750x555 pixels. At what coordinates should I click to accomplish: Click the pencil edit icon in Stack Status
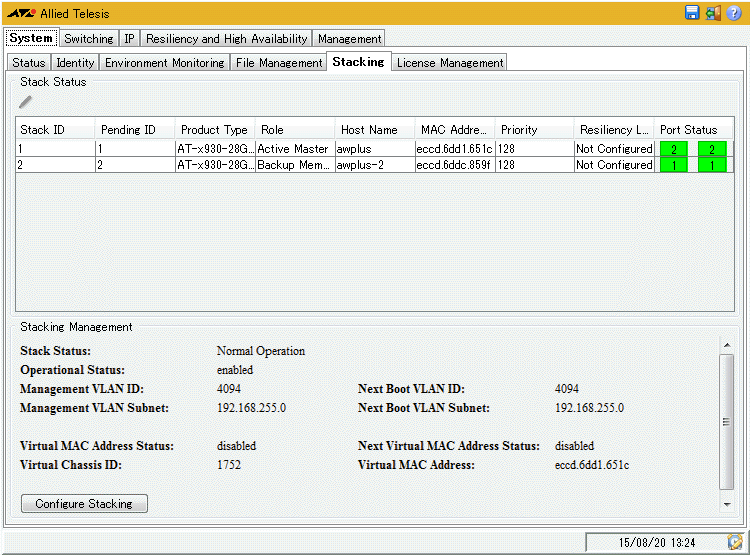26,101
